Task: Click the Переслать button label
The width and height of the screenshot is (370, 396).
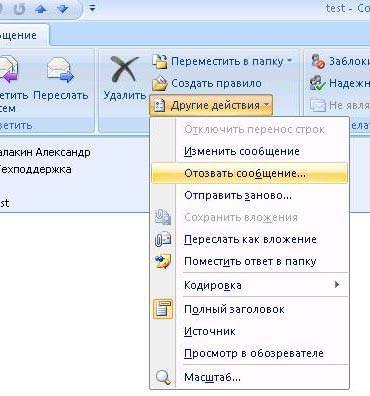Action: 61,95
